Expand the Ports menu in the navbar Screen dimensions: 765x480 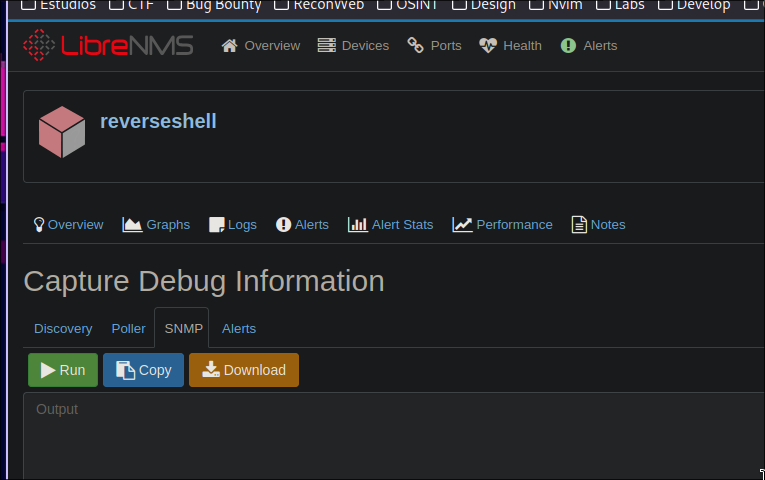pos(434,45)
